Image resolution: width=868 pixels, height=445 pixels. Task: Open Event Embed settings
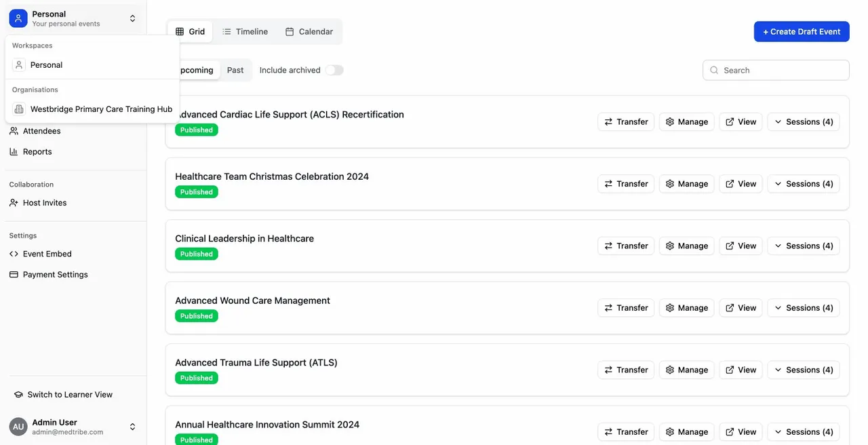pyautogui.click(x=47, y=254)
